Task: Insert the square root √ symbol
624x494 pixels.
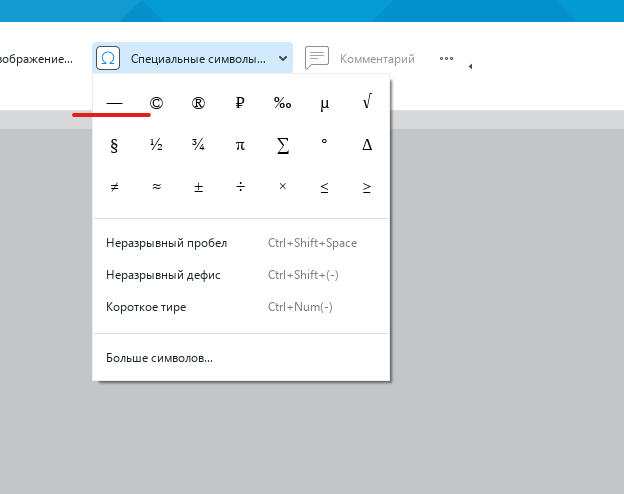Action: click(x=367, y=102)
